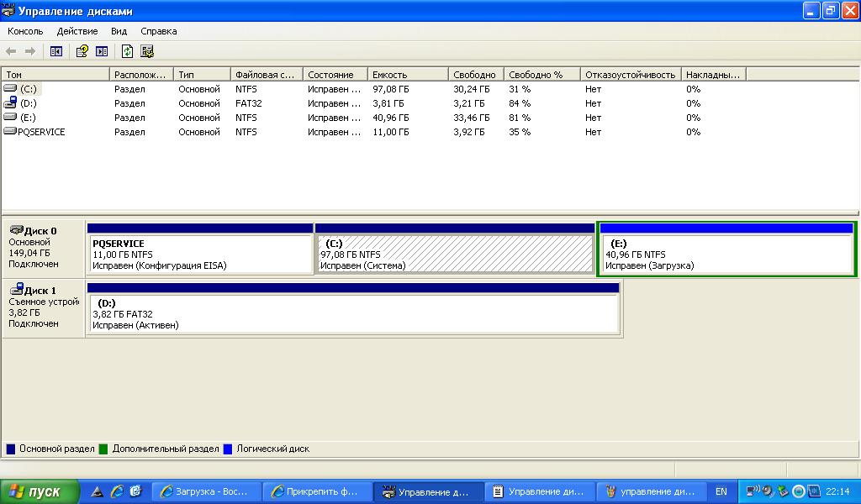Sort by the Емкость column header
This screenshot has width=861, height=504.
pos(408,75)
